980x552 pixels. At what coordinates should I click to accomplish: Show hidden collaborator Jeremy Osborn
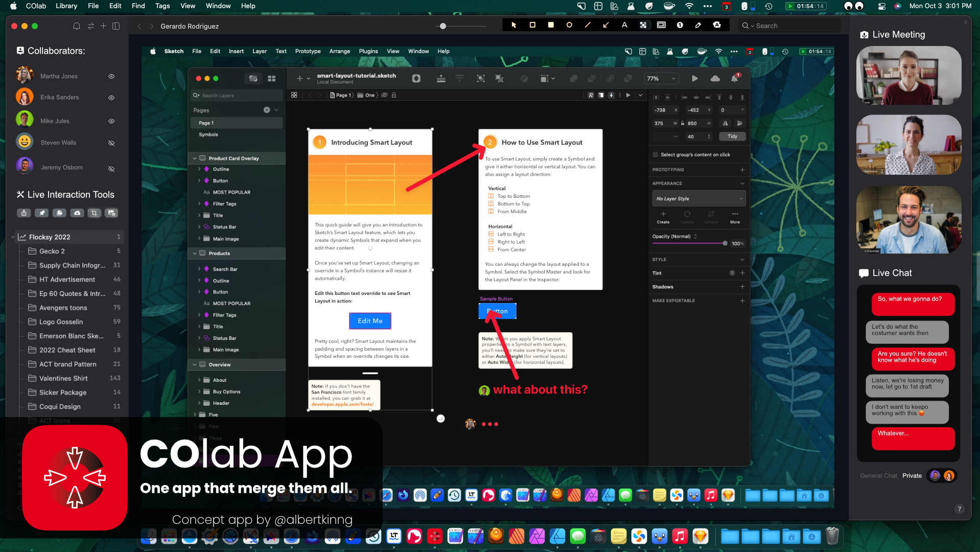point(111,169)
